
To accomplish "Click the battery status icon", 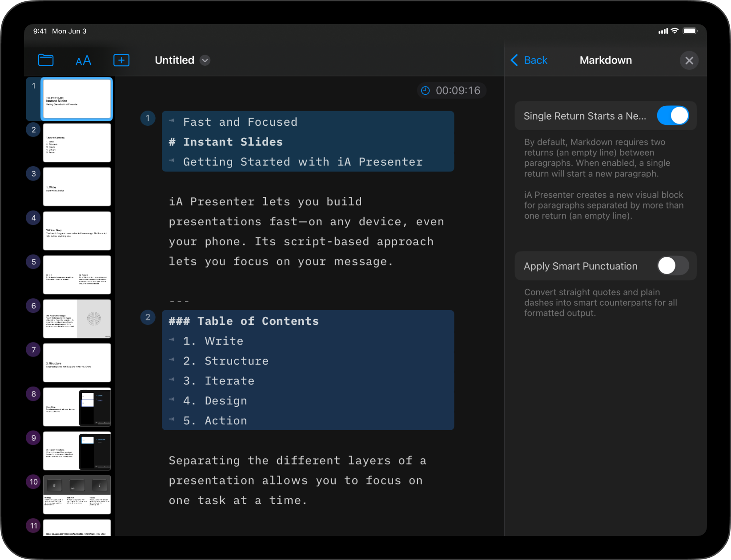I will click(x=690, y=31).
